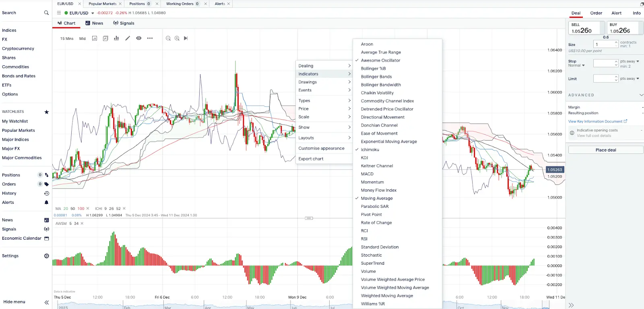Zoom out the chart with minus magnifier

click(x=168, y=38)
